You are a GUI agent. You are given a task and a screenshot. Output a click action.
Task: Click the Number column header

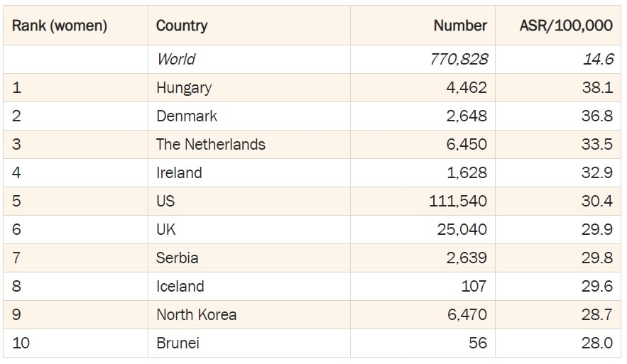460,26
